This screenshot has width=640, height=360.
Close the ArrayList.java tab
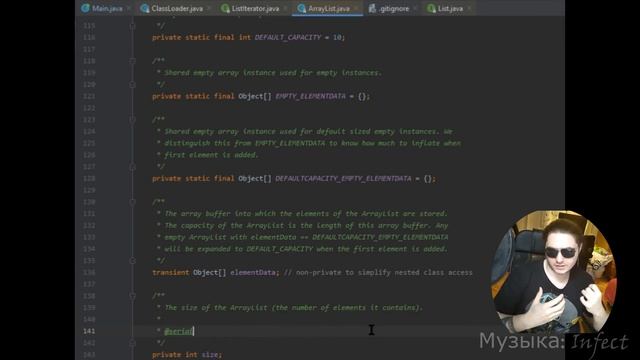pos(356,8)
